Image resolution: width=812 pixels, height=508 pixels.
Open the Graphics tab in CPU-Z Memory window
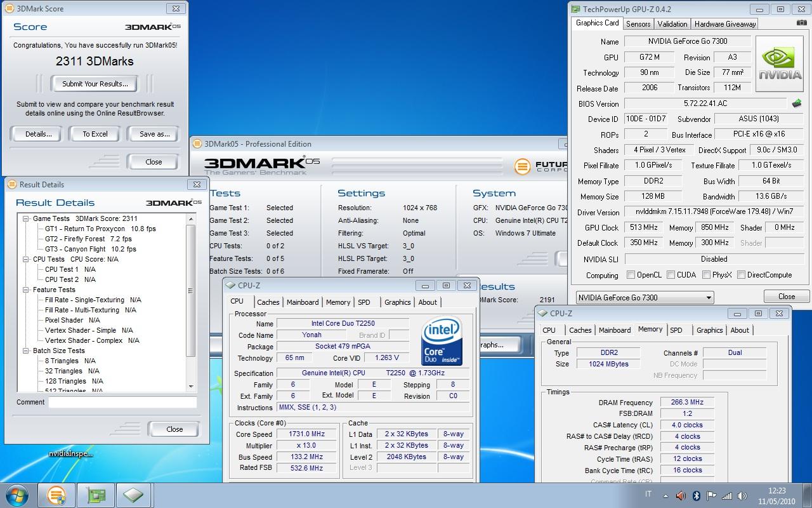(x=710, y=330)
